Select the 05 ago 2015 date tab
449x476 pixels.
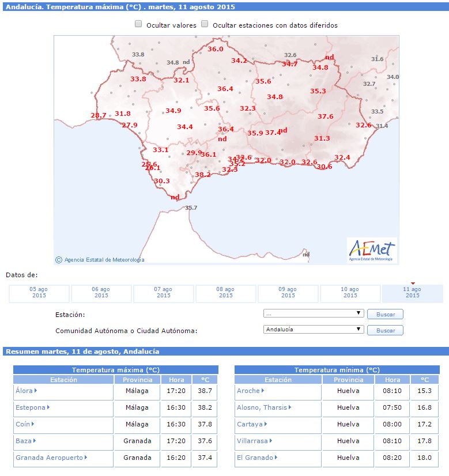39,293
